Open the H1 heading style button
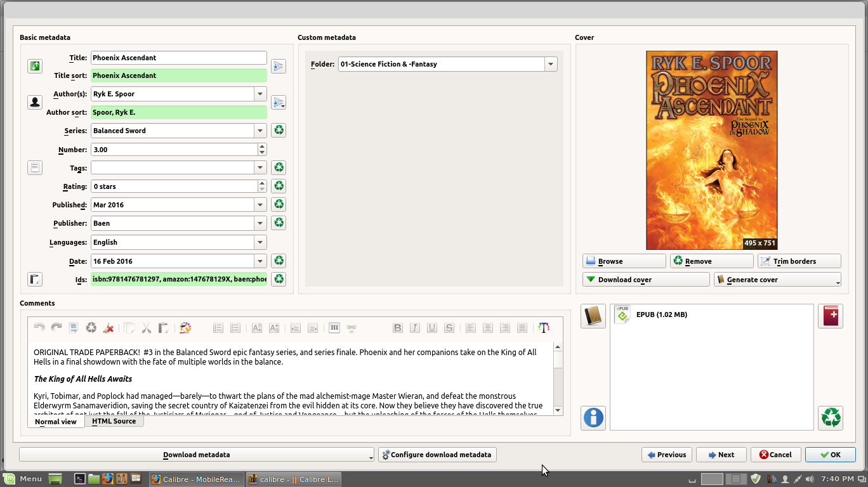The image size is (868, 487). pos(334,328)
